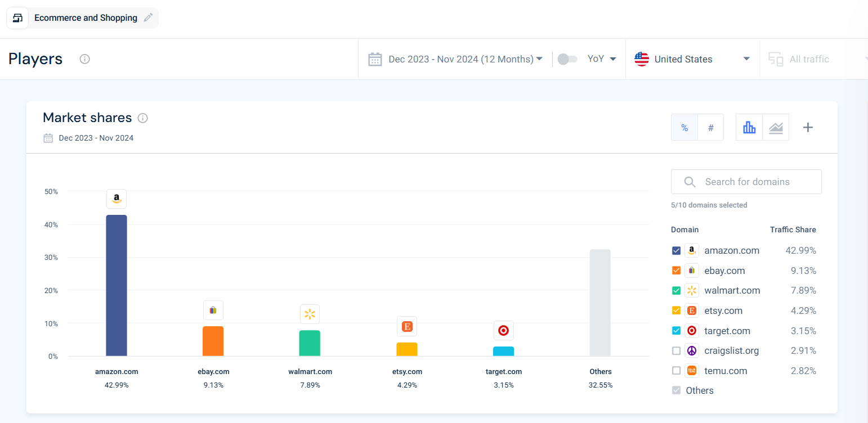Click the Ecommerce and Shopping category icon
This screenshot has width=868, height=423.
17,18
